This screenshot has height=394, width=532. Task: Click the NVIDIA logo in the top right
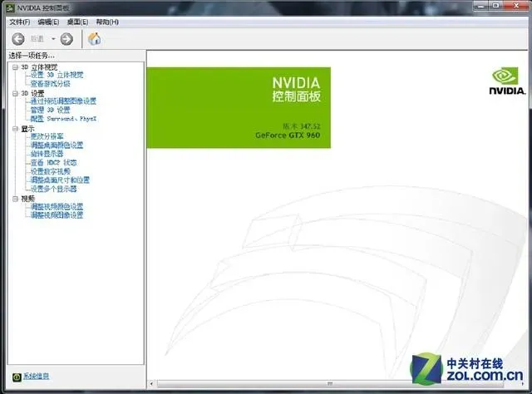point(507,81)
